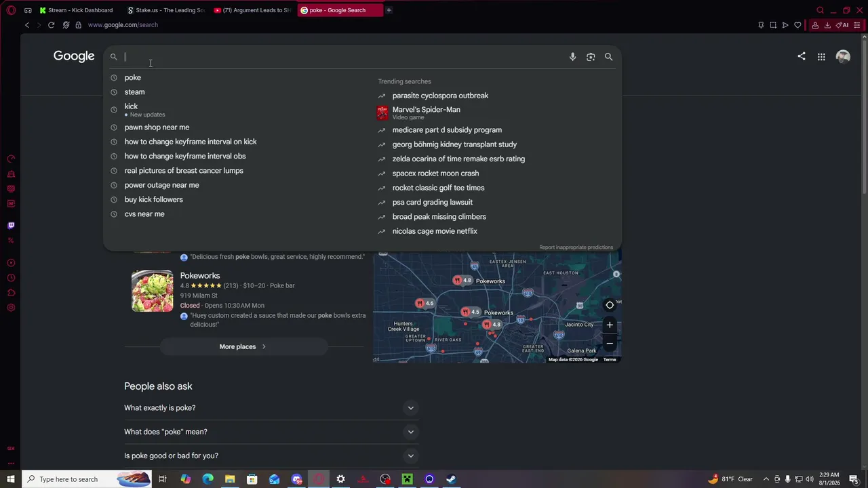Center the map on your location
This screenshot has height=488, width=868.
point(610,305)
